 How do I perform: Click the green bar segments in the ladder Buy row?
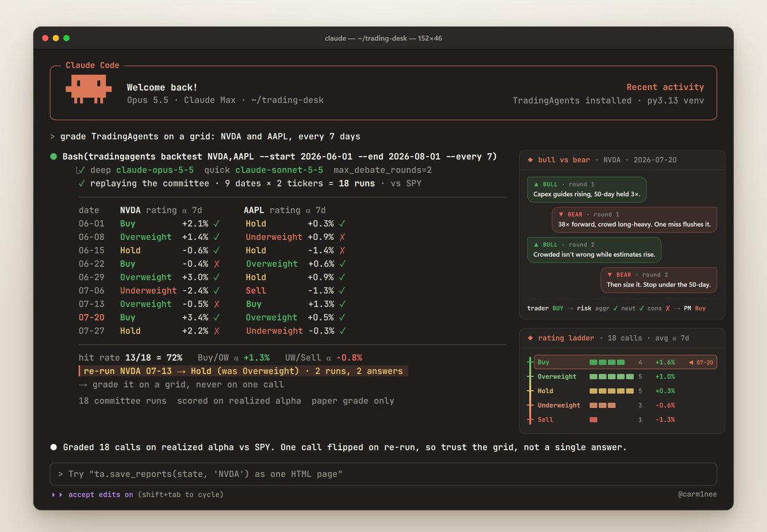(x=607, y=362)
